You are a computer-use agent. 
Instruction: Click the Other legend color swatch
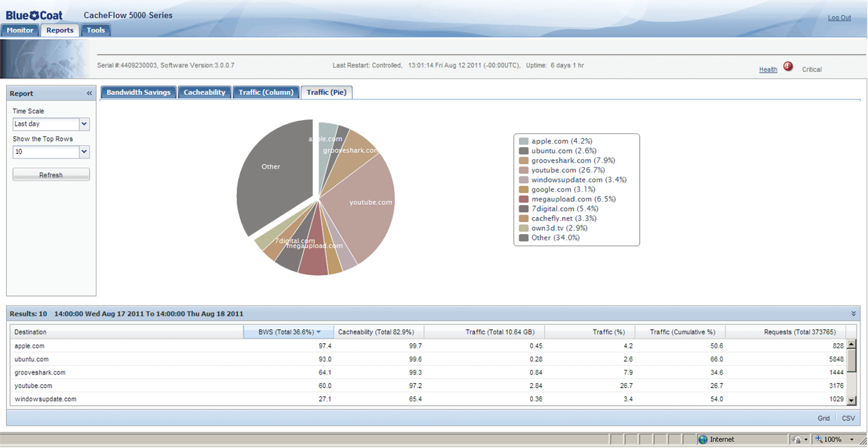pos(524,238)
